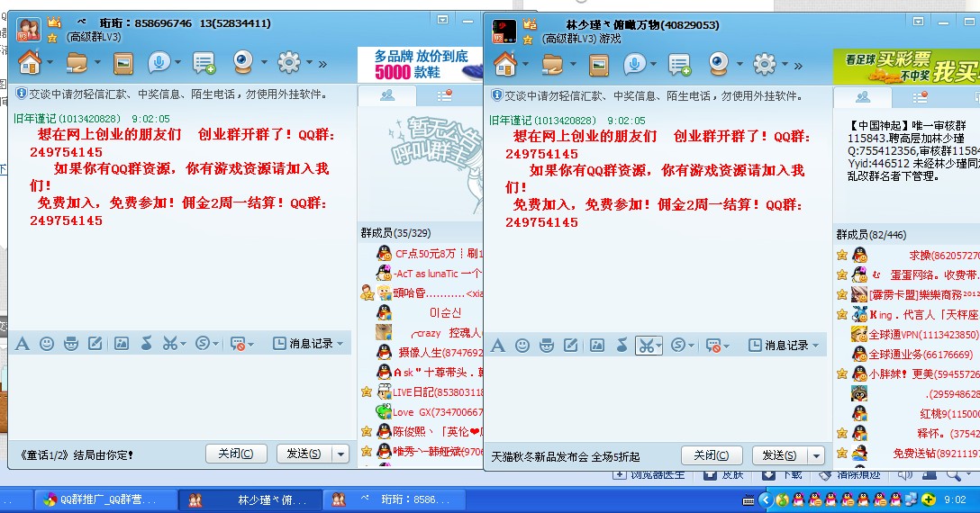Open magic emoticon icon in 珩珩 window

click(x=71, y=344)
